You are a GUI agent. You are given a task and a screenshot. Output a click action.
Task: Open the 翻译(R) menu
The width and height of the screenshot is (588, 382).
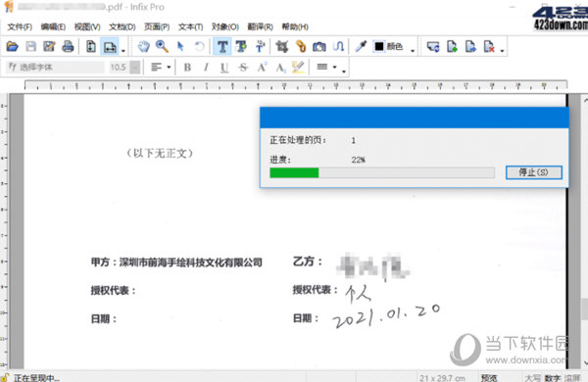coord(260,26)
